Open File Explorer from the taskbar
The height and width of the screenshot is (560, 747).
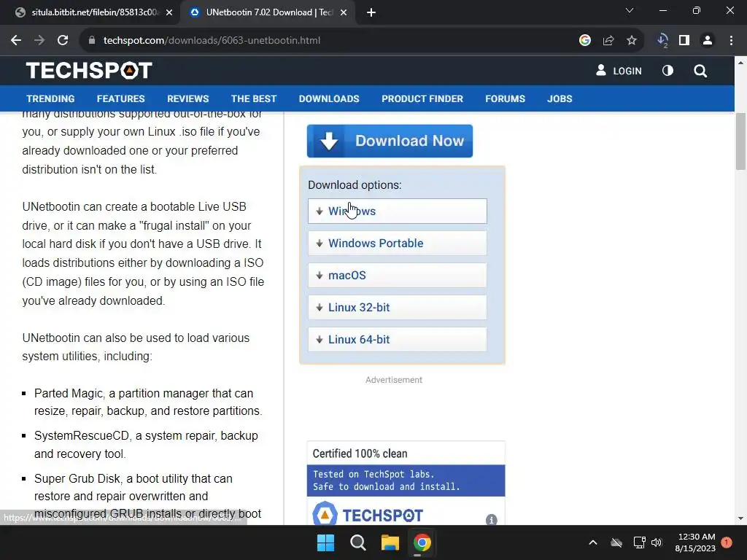[x=390, y=542]
